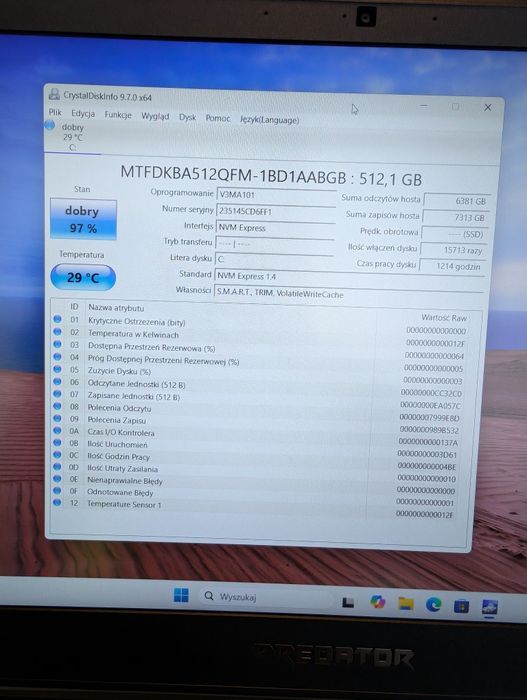Viewport: 527px width, 700px height.
Task: Select the Polecenia Zapisu attribute name
Action: pos(117,420)
